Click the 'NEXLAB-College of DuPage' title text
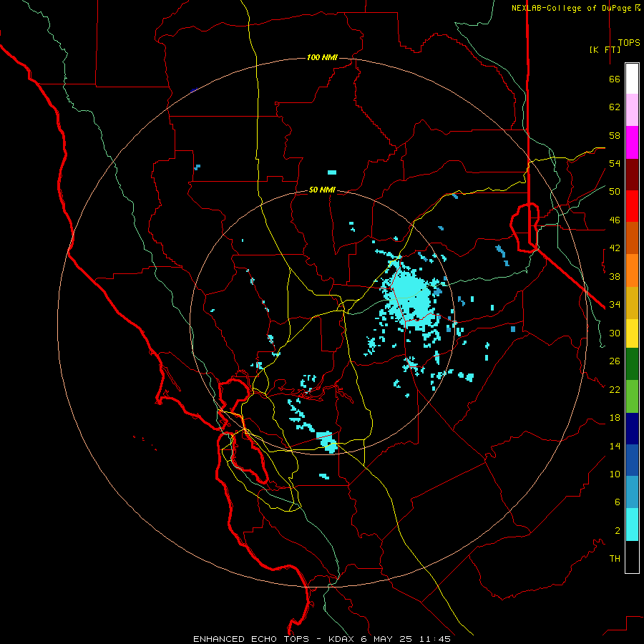This screenshot has height=644, width=644. tap(572, 8)
